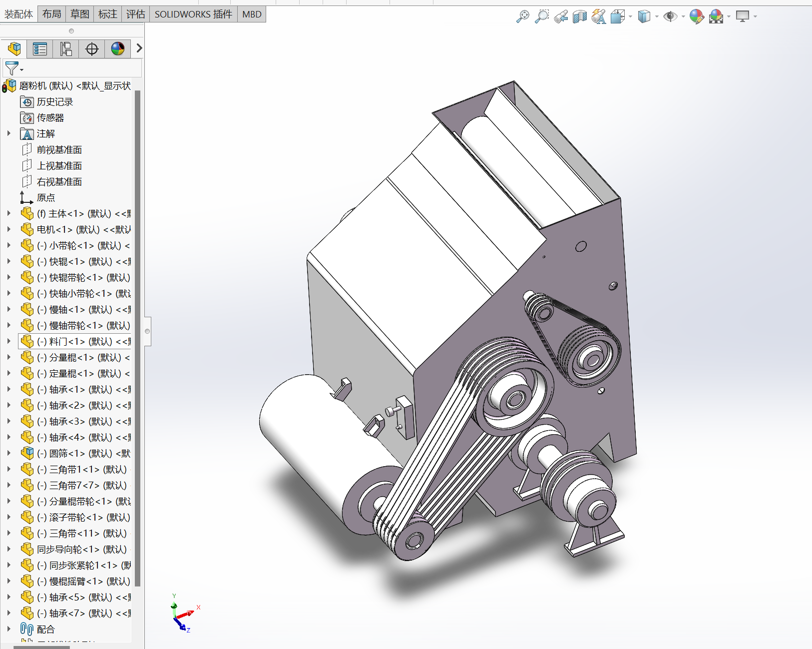The image size is (812, 649).
Task: Expand the 电机<1> component node
Action: (9, 229)
